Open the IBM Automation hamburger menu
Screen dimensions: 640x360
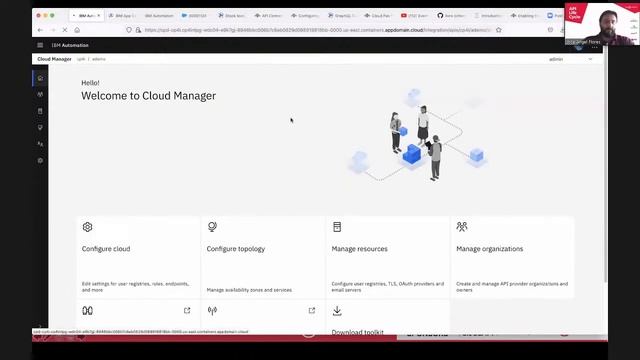pyautogui.click(x=40, y=45)
